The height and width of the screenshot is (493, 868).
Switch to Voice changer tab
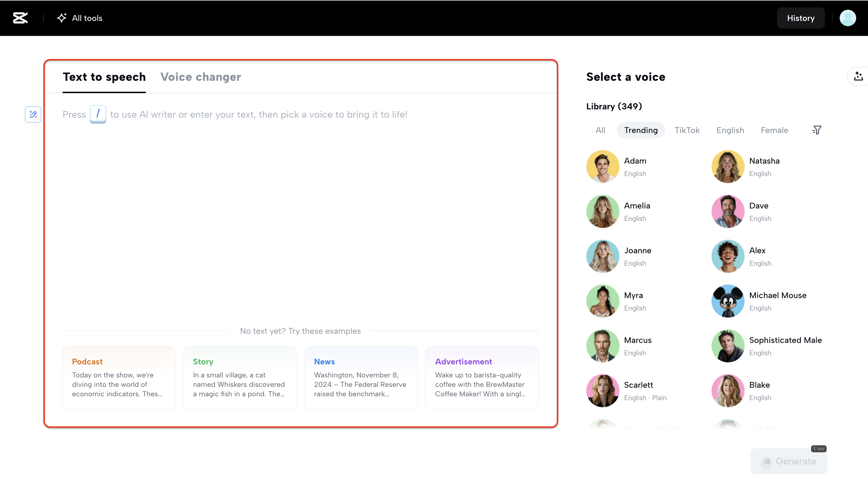point(201,77)
